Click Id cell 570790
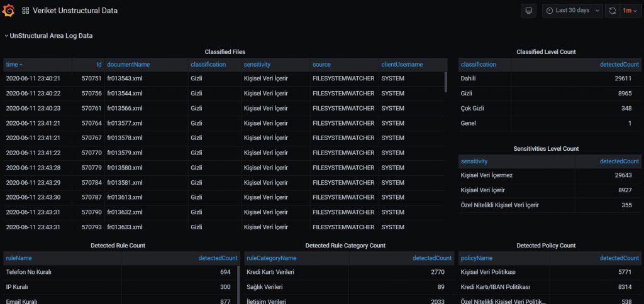 (x=92, y=212)
